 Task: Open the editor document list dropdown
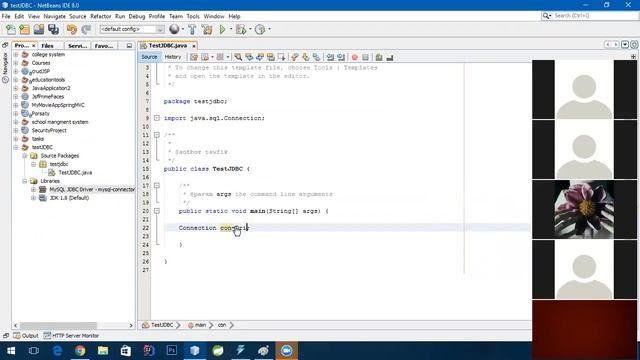[x=625, y=44]
